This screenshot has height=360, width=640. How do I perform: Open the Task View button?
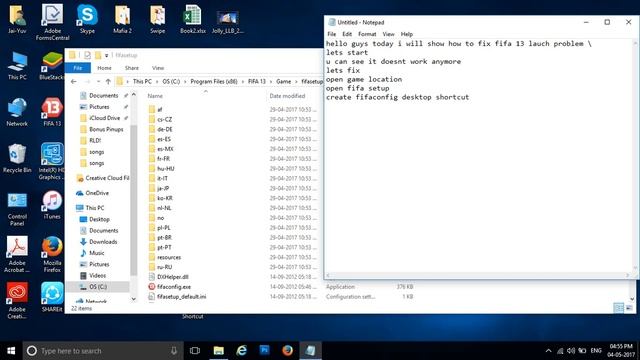(x=195, y=351)
